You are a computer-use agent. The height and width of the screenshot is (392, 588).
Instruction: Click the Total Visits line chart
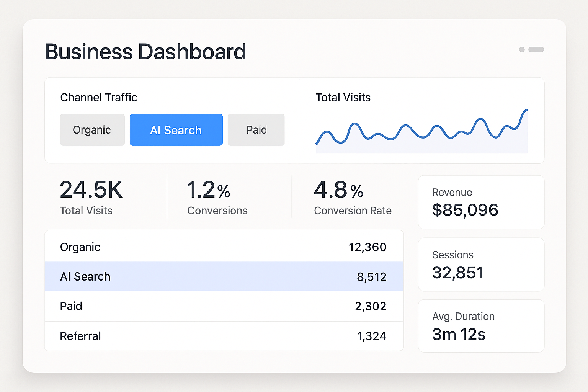click(421, 130)
